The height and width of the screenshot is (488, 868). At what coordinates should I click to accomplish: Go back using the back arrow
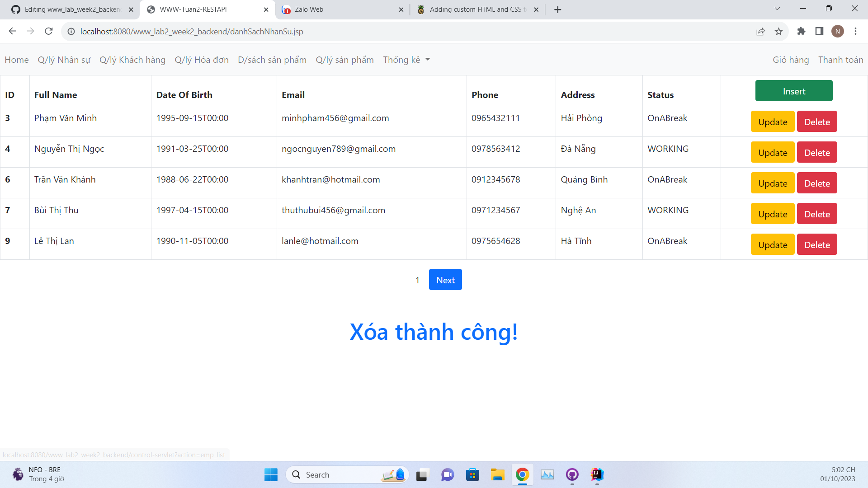click(x=12, y=31)
